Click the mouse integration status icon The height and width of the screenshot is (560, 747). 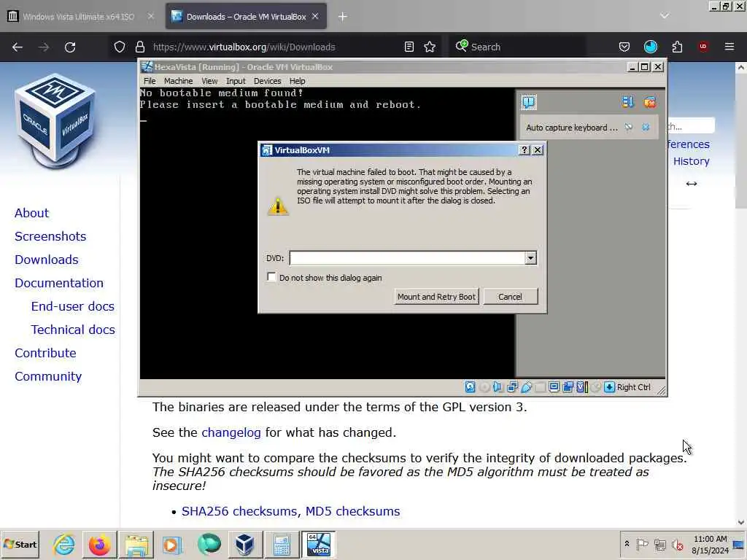pos(595,387)
